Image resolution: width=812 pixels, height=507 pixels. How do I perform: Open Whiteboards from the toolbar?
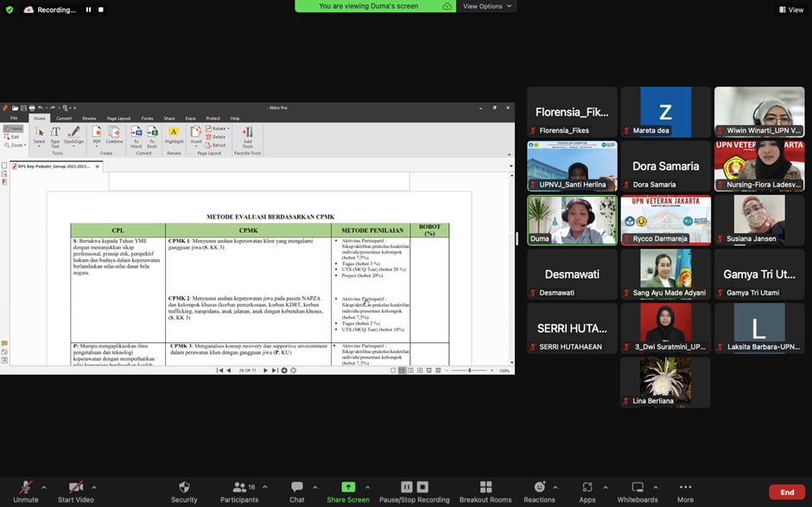tap(638, 488)
